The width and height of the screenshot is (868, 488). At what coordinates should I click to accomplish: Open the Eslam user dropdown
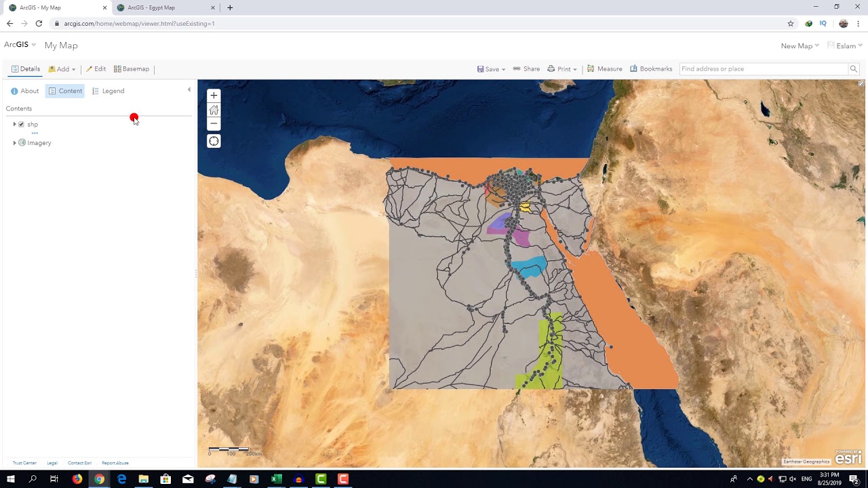(x=845, y=46)
